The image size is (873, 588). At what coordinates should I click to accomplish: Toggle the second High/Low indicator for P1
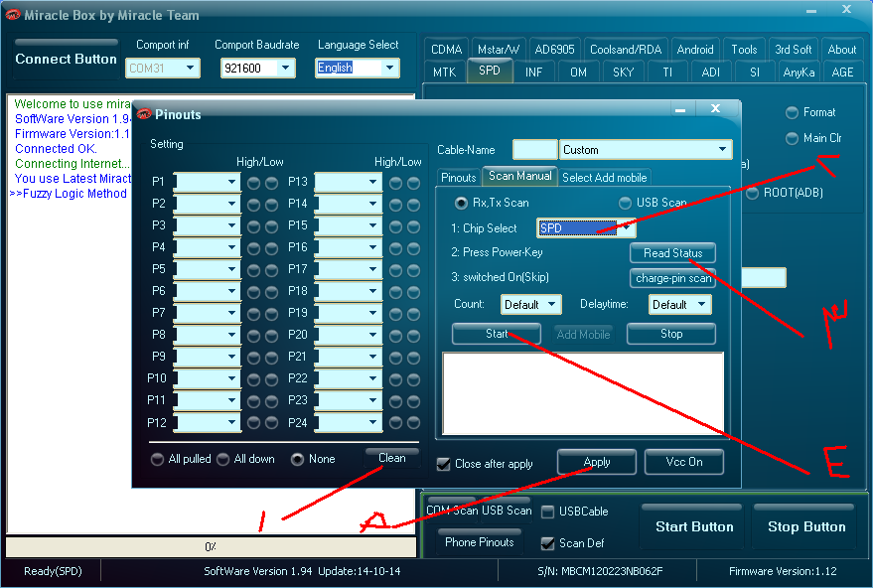[272, 184]
